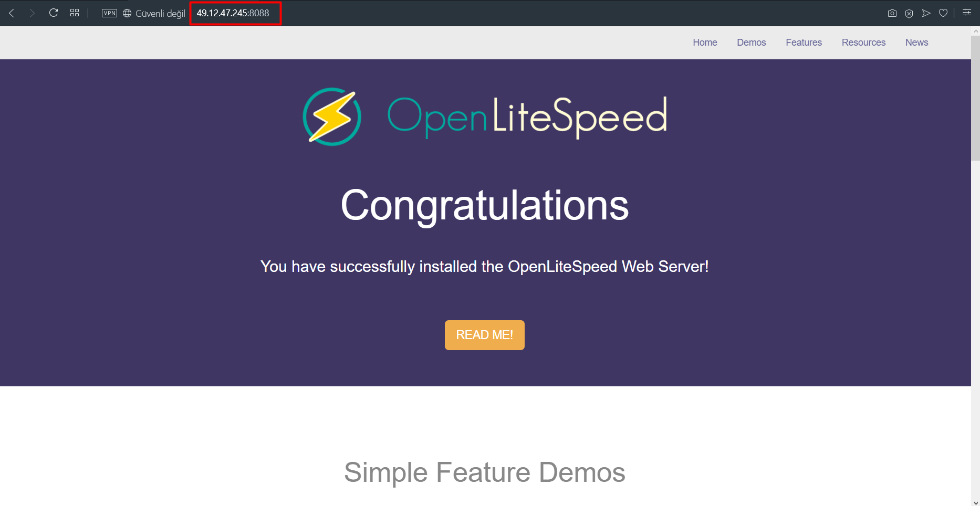This screenshot has width=980, height=506.
Task: Take a snapshot with the camera icon
Action: tap(892, 13)
